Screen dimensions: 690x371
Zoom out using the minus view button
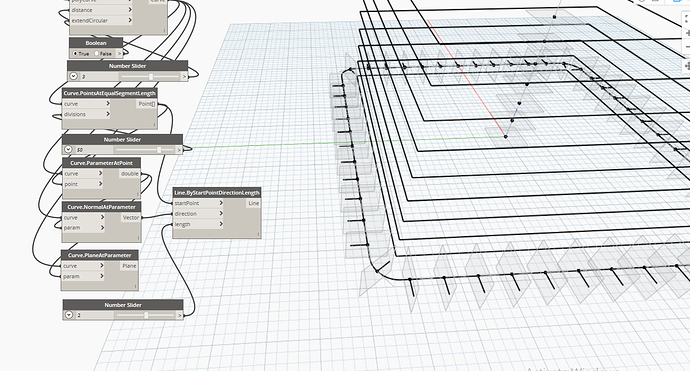pos(687,47)
